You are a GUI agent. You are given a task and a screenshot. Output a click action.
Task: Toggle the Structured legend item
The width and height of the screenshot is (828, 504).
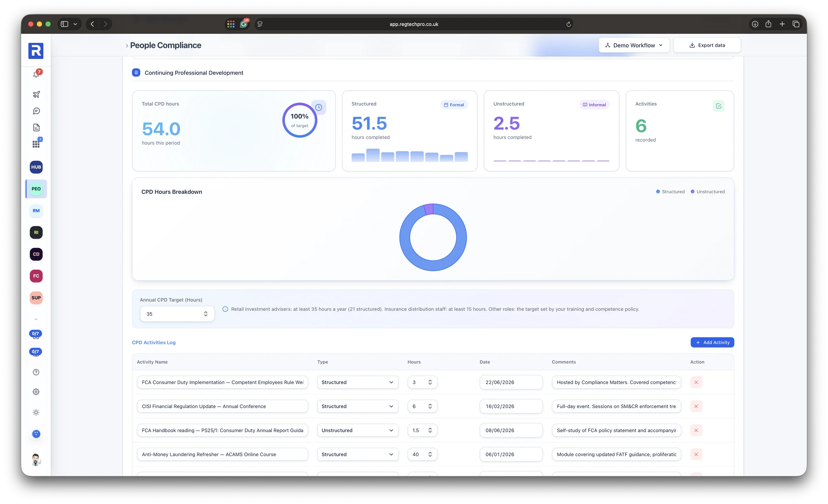tap(670, 192)
